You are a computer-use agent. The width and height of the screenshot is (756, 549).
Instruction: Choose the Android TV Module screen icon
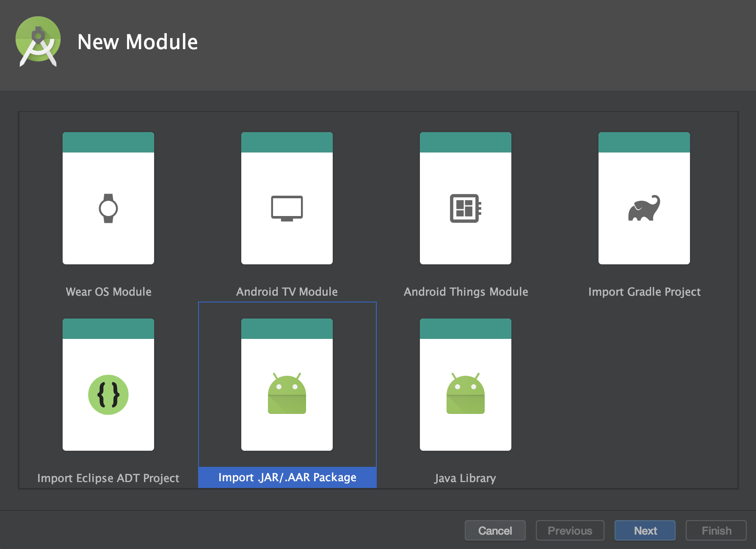pos(287,208)
